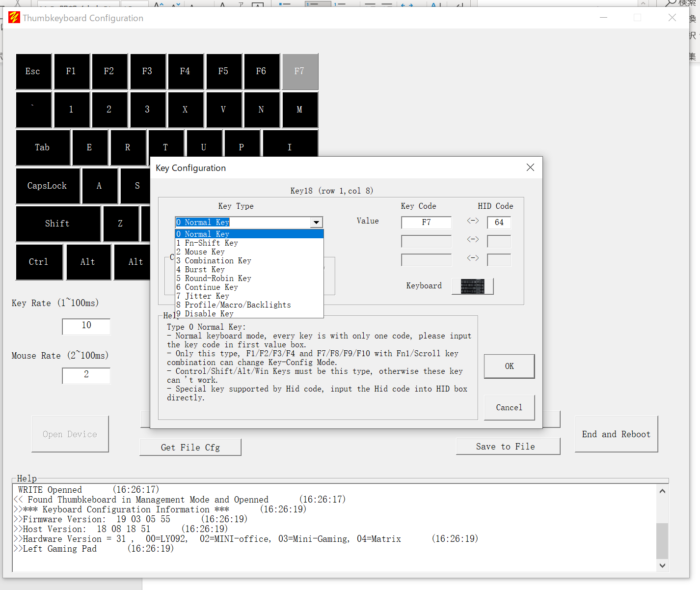Click the HID Code field showing 64
Viewport: 700px width, 590px height.
499,223
